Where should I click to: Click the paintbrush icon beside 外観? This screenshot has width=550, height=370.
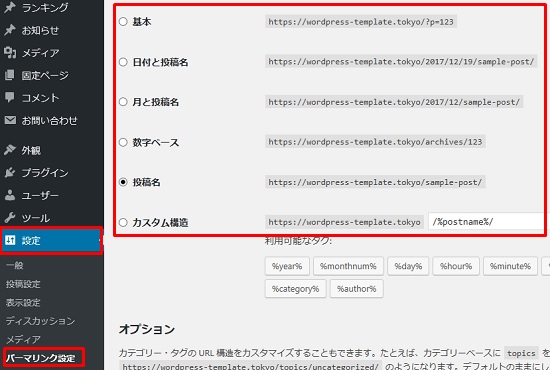[10, 150]
